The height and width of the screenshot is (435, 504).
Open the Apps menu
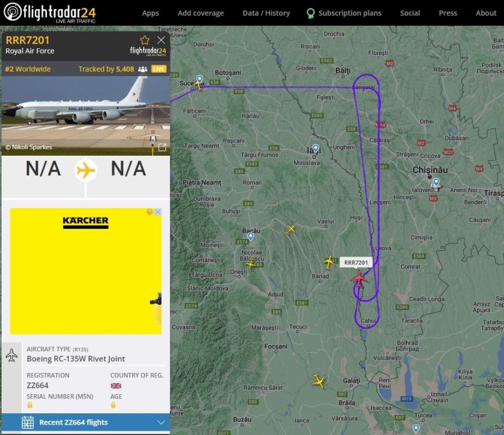(x=150, y=13)
